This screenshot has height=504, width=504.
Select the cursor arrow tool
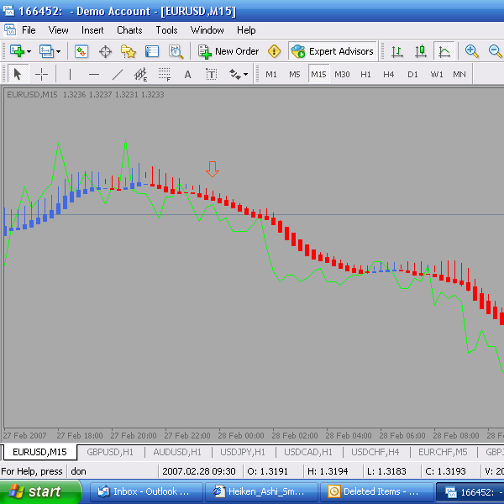pos(17,74)
